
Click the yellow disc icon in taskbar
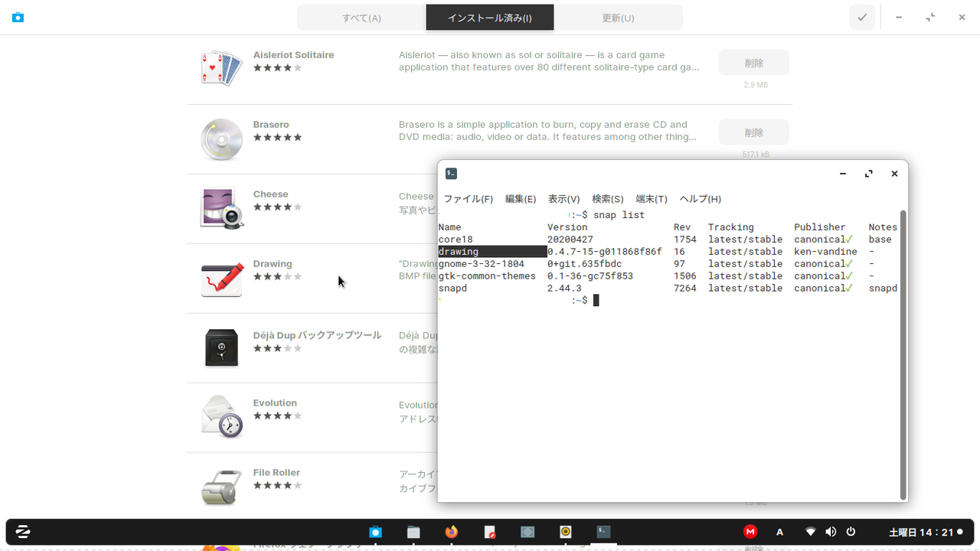(x=566, y=532)
